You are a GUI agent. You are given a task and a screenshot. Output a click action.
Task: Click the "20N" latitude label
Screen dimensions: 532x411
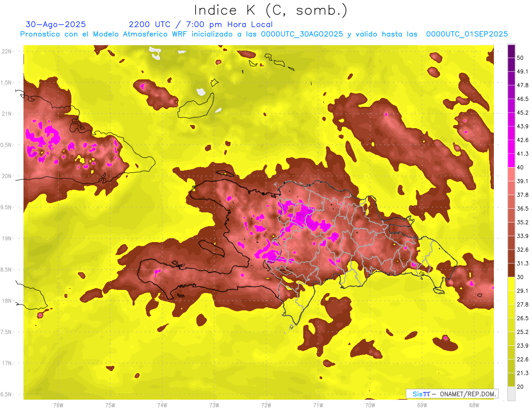click(x=7, y=176)
